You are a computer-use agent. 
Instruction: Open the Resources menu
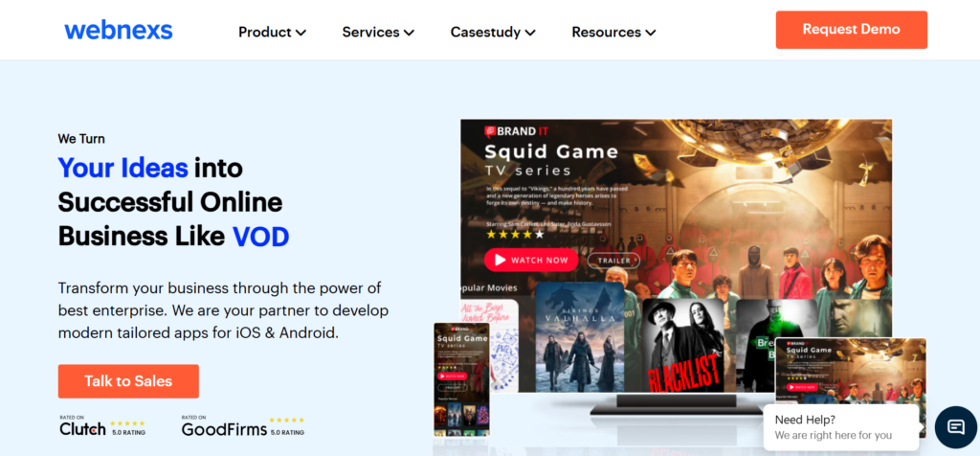pyautogui.click(x=613, y=32)
